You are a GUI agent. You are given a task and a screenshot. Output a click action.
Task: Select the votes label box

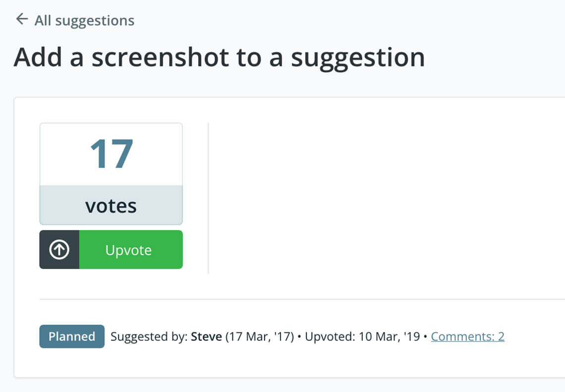(111, 205)
